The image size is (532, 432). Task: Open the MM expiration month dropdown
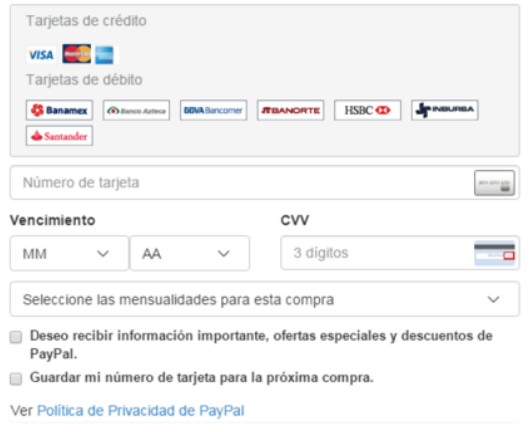(69, 253)
